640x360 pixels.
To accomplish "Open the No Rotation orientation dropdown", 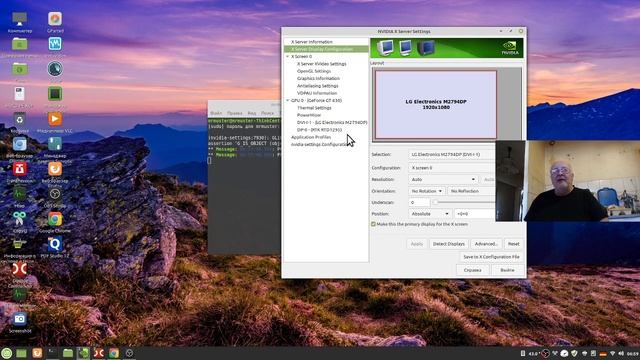I will [x=427, y=191].
